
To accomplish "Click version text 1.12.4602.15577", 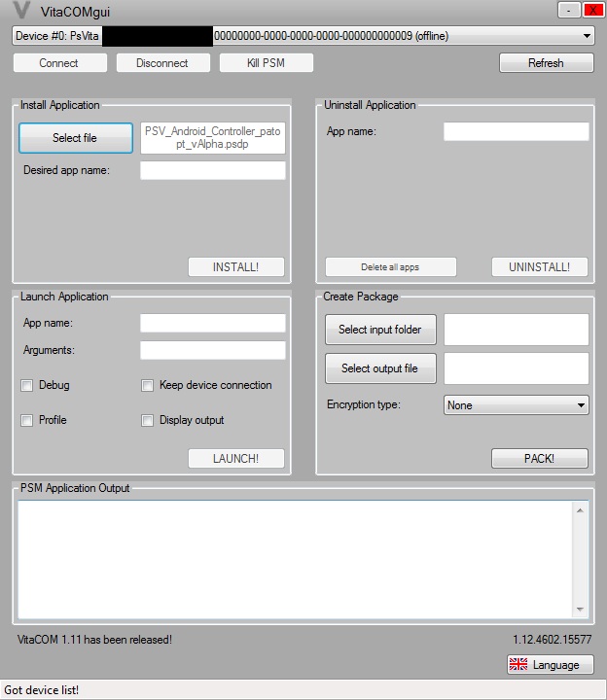I will 553,640.
